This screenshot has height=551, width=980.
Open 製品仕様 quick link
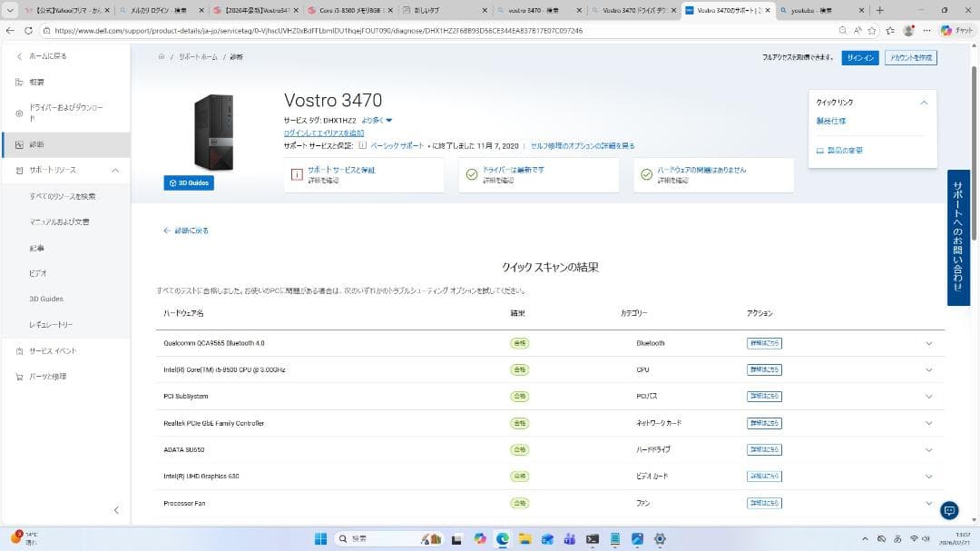click(830, 121)
